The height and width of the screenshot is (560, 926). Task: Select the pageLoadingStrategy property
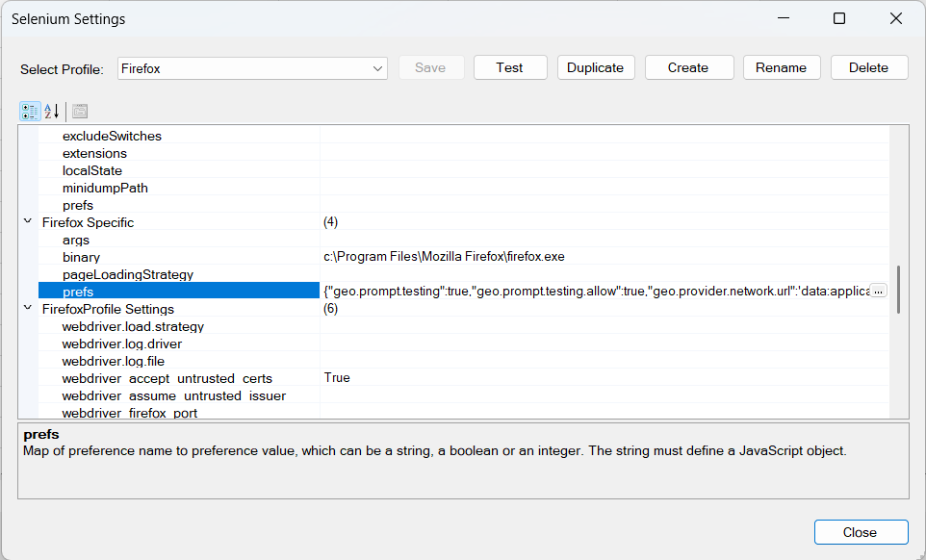[128, 275]
